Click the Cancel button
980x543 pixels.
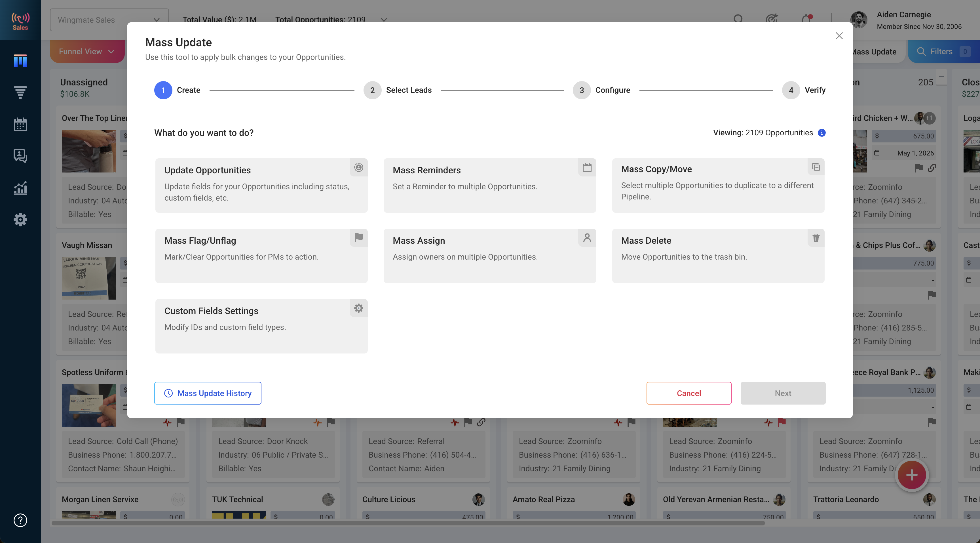coord(688,393)
